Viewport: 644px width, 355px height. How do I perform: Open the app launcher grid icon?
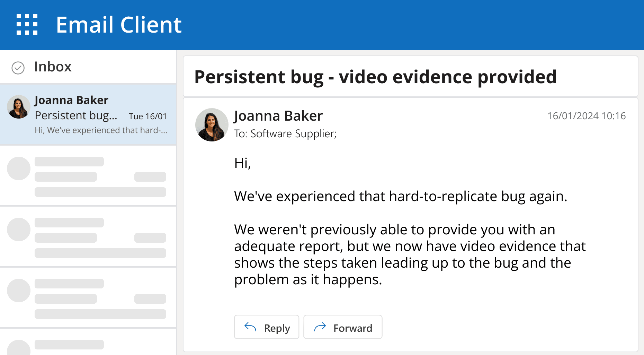pyautogui.click(x=27, y=25)
